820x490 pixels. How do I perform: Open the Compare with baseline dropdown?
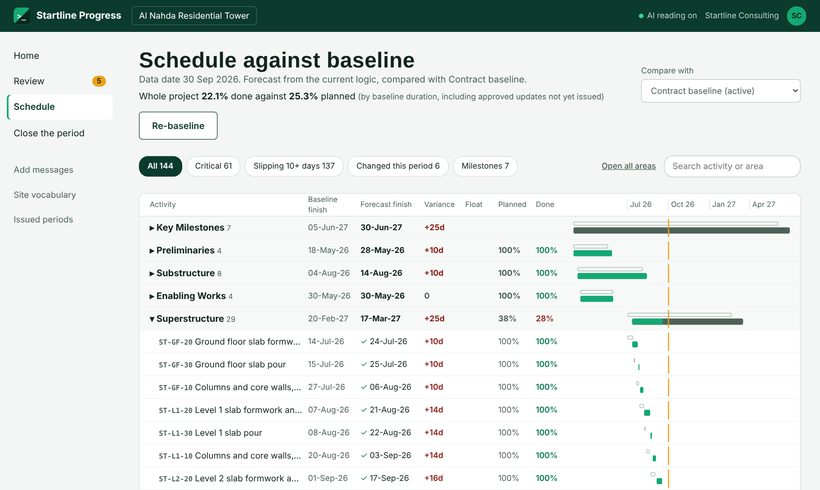[721, 91]
